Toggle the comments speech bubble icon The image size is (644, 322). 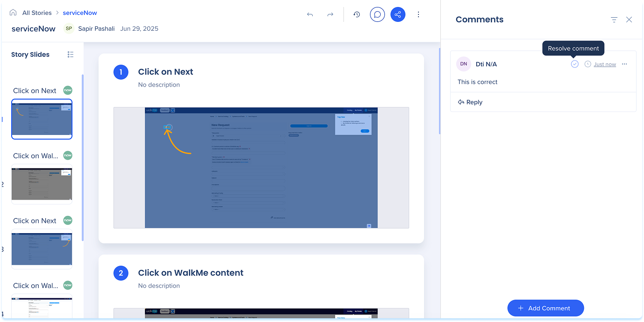click(377, 14)
